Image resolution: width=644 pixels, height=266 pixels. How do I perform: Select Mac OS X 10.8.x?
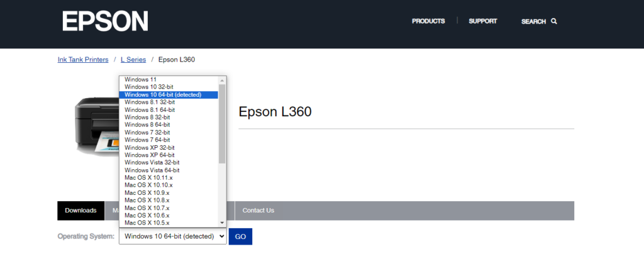pos(169,201)
